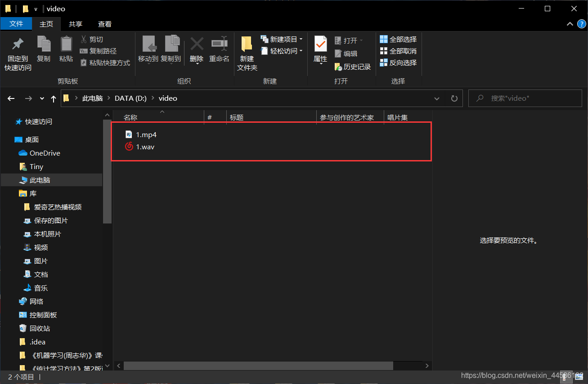Image resolution: width=588 pixels, height=384 pixels.
Task: Expand the DATA (D:) breadcrumb arrow
Action: [x=153, y=98]
